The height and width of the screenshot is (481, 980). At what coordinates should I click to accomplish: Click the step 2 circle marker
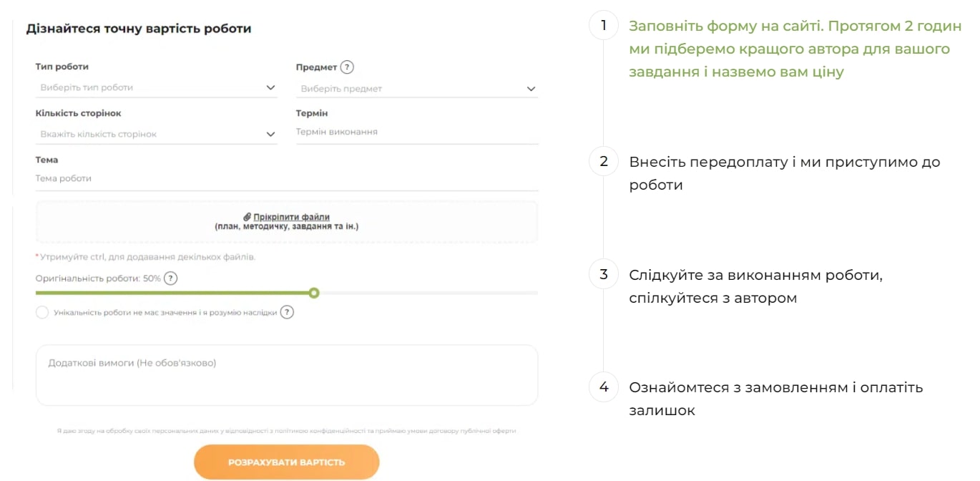click(x=603, y=161)
